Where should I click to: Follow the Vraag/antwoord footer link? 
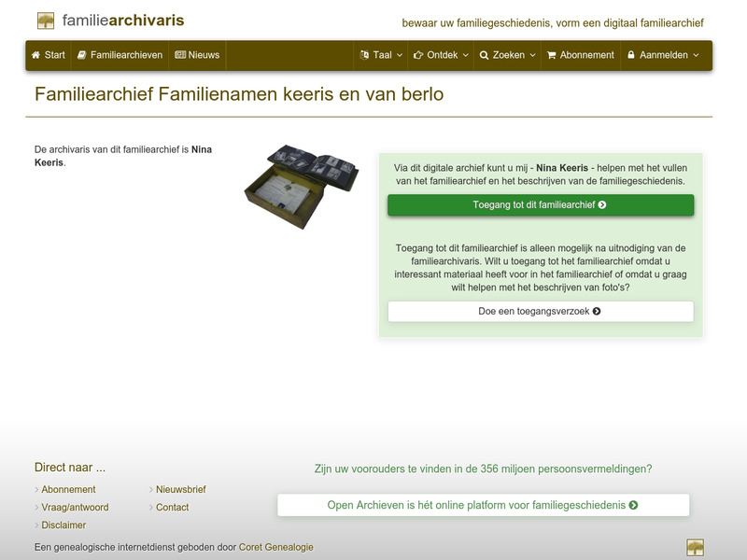point(75,508)
